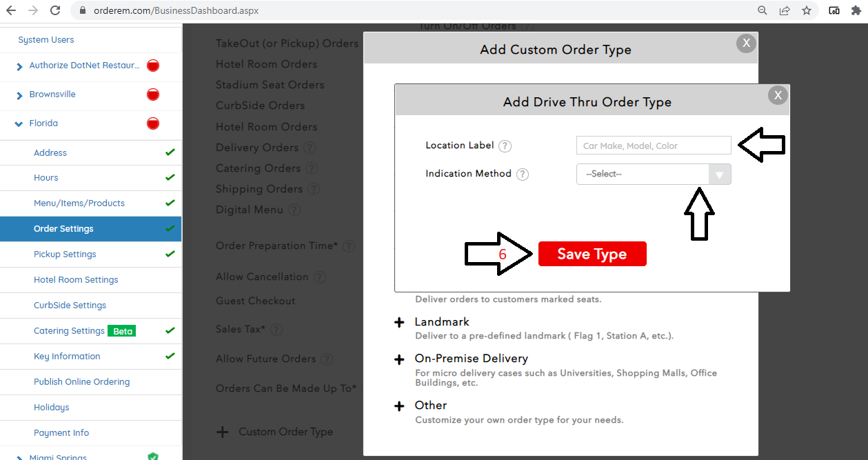This screenshot has width=868, height=460.
Task: Expand Authorize DotNet Restaurant location
Action: pos(19,66)
